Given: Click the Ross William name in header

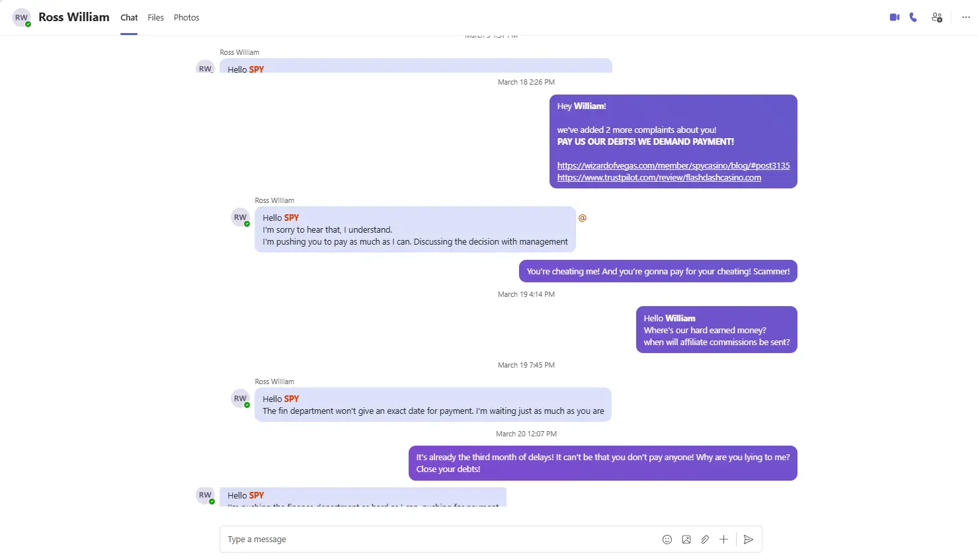Looking at the screenshot, I should (x=74, y=17).
